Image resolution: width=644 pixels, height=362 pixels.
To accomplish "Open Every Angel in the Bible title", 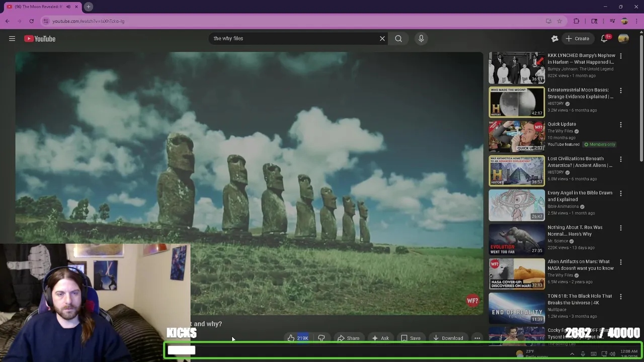I will tap(580, 196).
